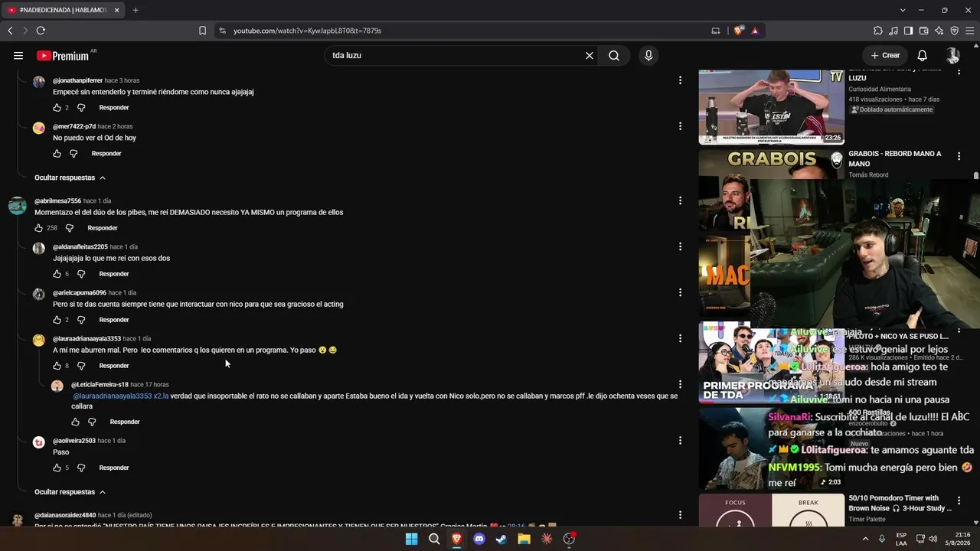This screenshot has width=980, height=551.
Task: Open Brave Rewards triangle icon
Action: click(755, 31)
